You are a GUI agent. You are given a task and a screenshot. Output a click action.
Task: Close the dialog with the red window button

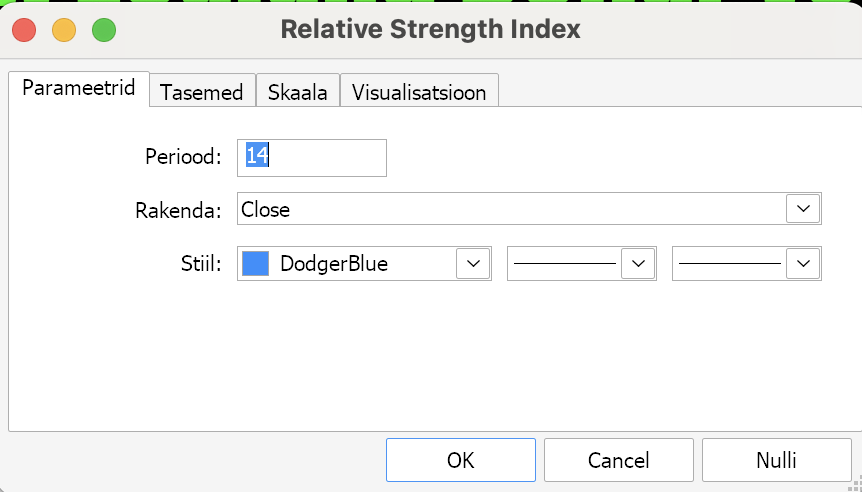24,30
